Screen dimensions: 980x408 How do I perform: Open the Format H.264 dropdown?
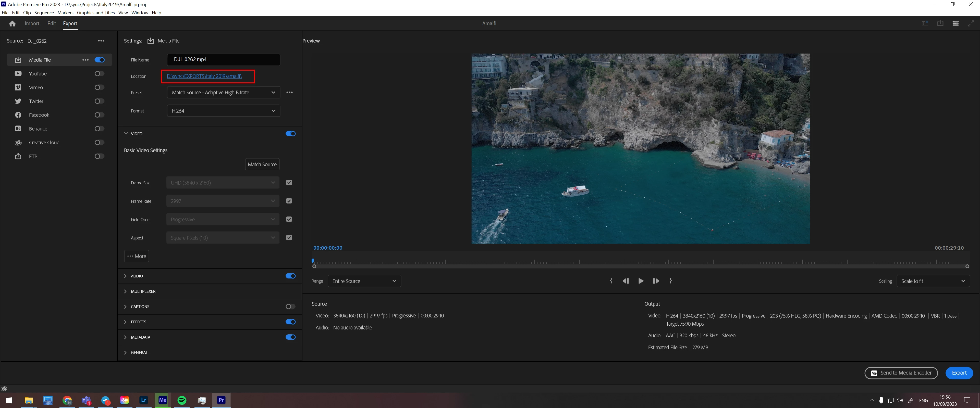pyautogui.click(x=223, y=111)
